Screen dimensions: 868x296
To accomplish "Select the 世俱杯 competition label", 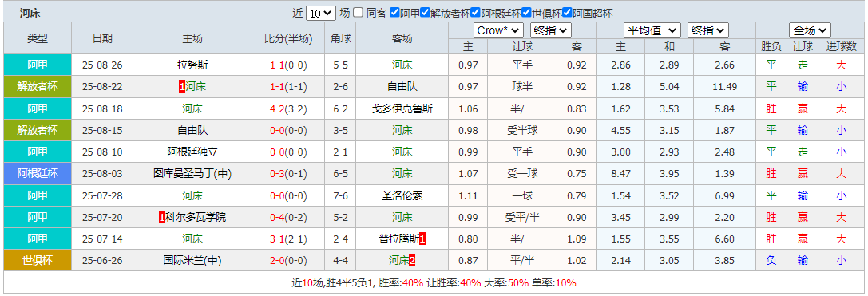I will pos(38,261).
